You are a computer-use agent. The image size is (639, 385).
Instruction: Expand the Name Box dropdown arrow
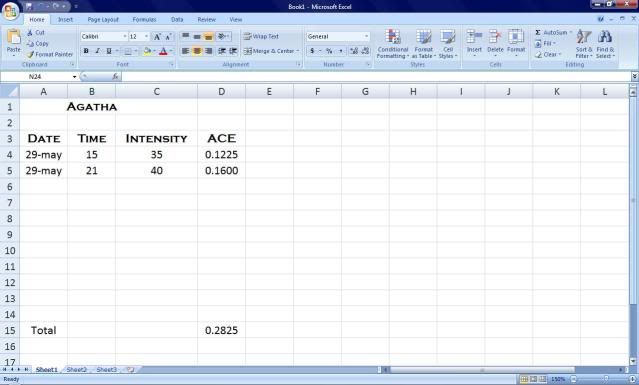tap(74, 77)
